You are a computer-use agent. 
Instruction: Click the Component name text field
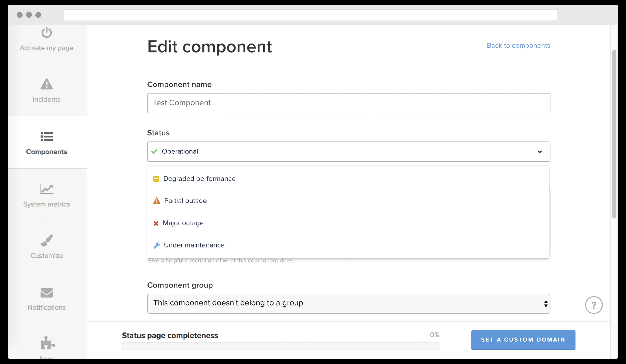(x=348, y=103)
